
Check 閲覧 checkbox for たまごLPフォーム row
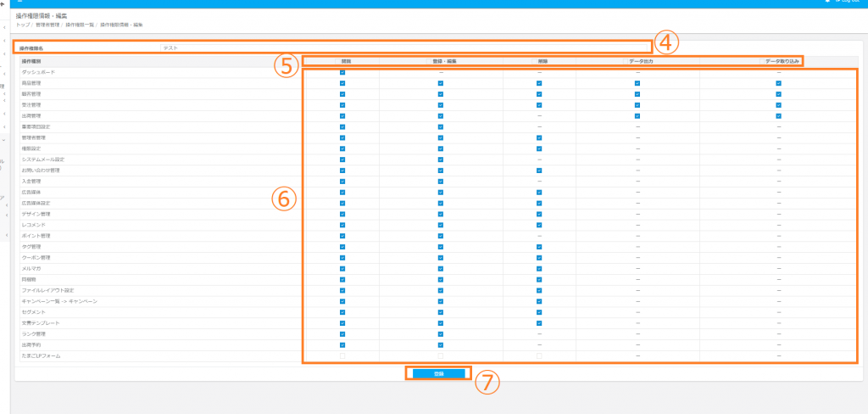point(342,355)
